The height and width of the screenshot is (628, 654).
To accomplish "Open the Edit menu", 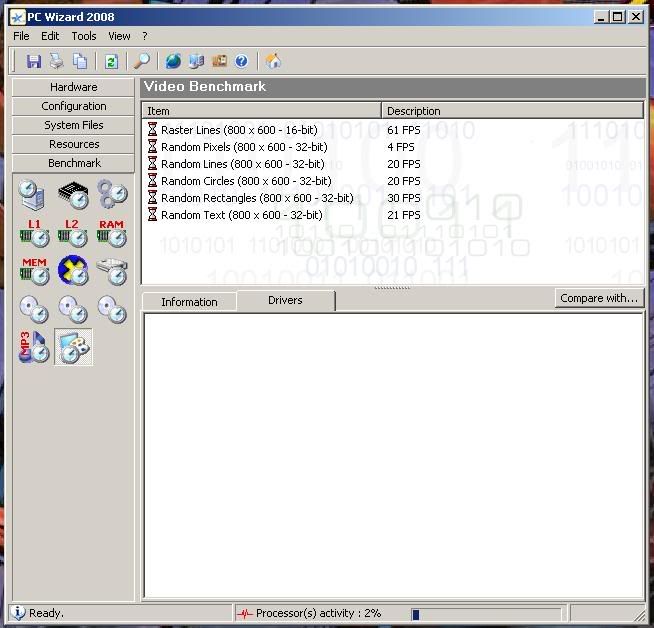I will coord(50,36).
